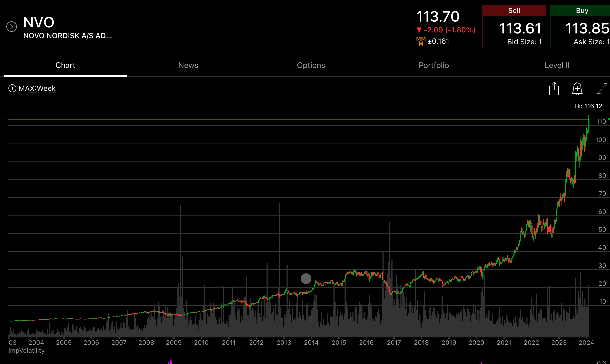The width and height of the screenshot is (610, 364).
Task: Tap the green current price marker
Action: pyautogui.click(x=608, y=119)
